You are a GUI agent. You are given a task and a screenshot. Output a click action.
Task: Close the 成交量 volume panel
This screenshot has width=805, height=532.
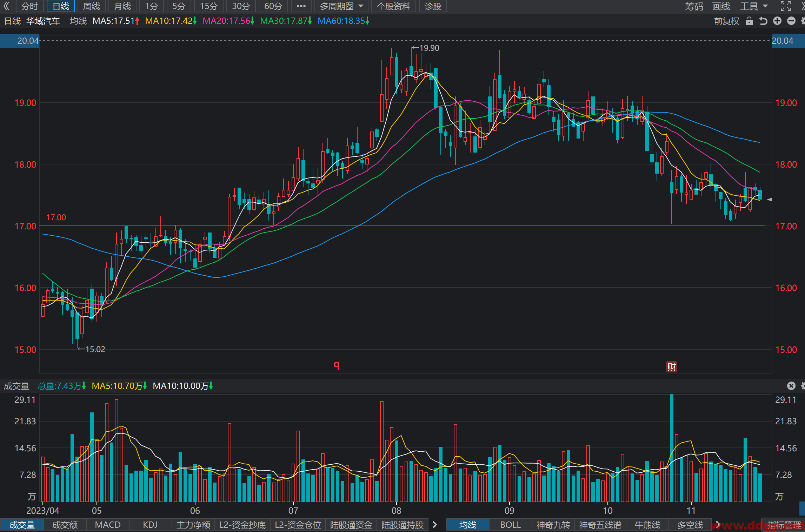(x=791, y=386)
